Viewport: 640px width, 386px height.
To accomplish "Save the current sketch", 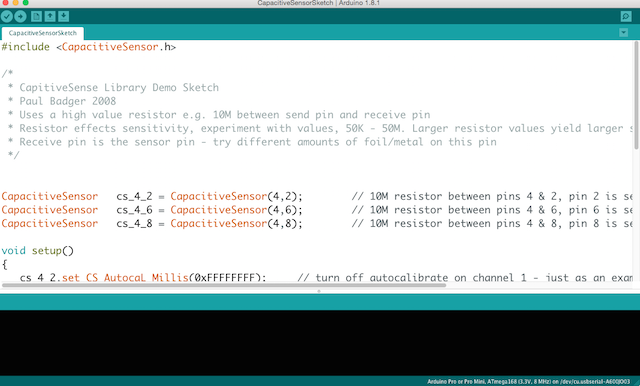I will click(63, 16).
